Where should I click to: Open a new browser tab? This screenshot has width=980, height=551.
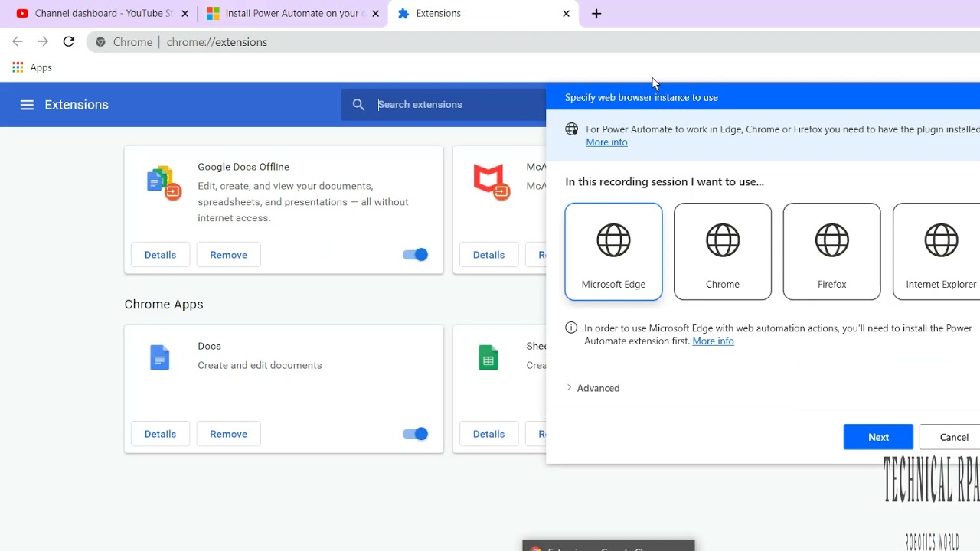pos(596,14)
